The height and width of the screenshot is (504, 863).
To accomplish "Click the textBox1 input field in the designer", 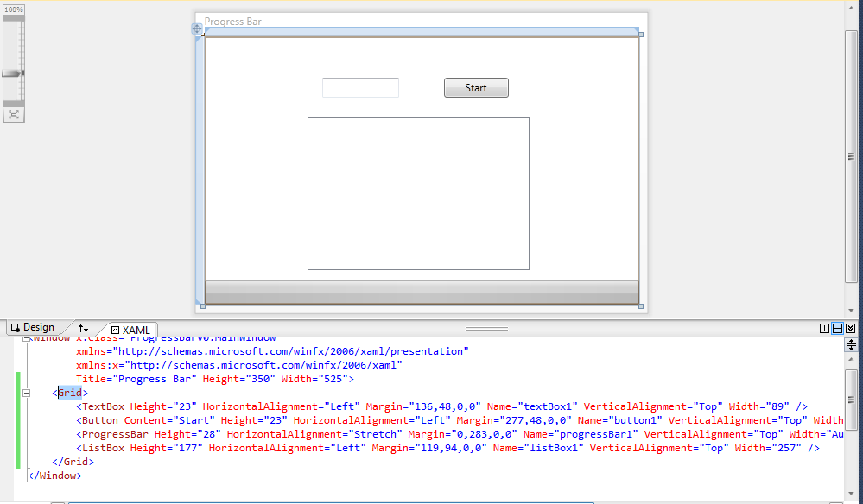I will (359, 87).
